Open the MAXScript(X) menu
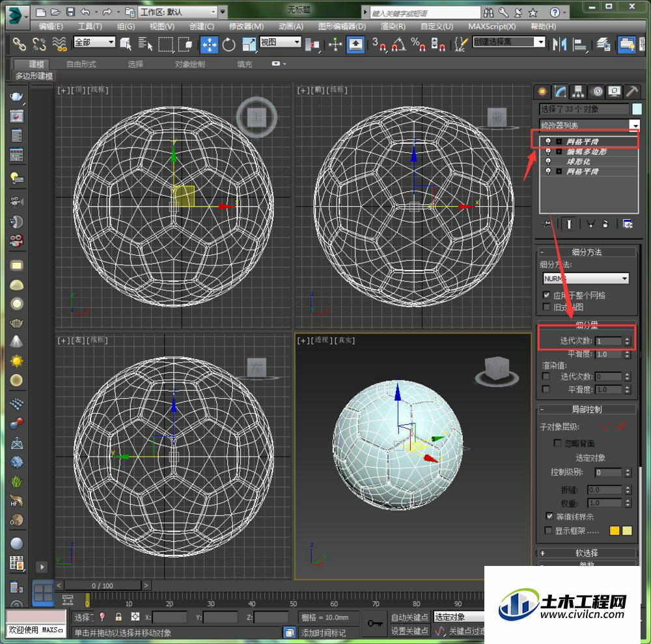The width and height of the screenshot is (651, 644). (x=492, y=27)
